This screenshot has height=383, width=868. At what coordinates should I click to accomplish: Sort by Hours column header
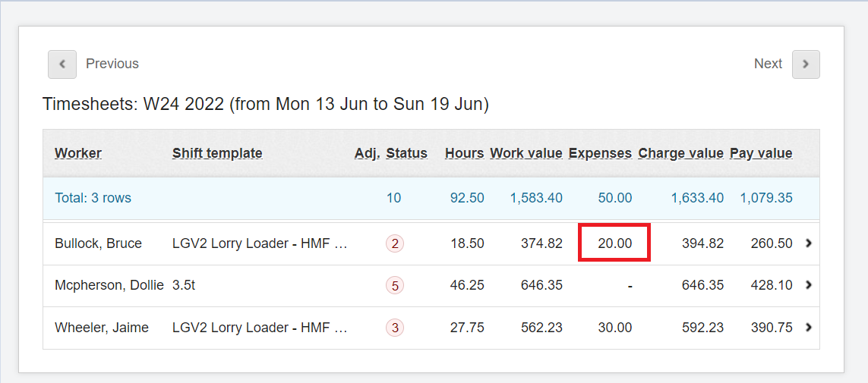[x=464, y=153]
